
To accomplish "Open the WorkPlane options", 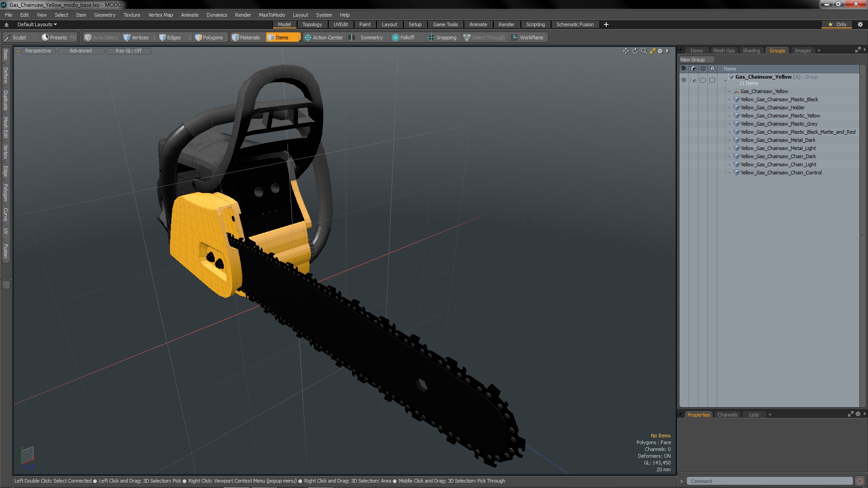I will coord(528,38).
